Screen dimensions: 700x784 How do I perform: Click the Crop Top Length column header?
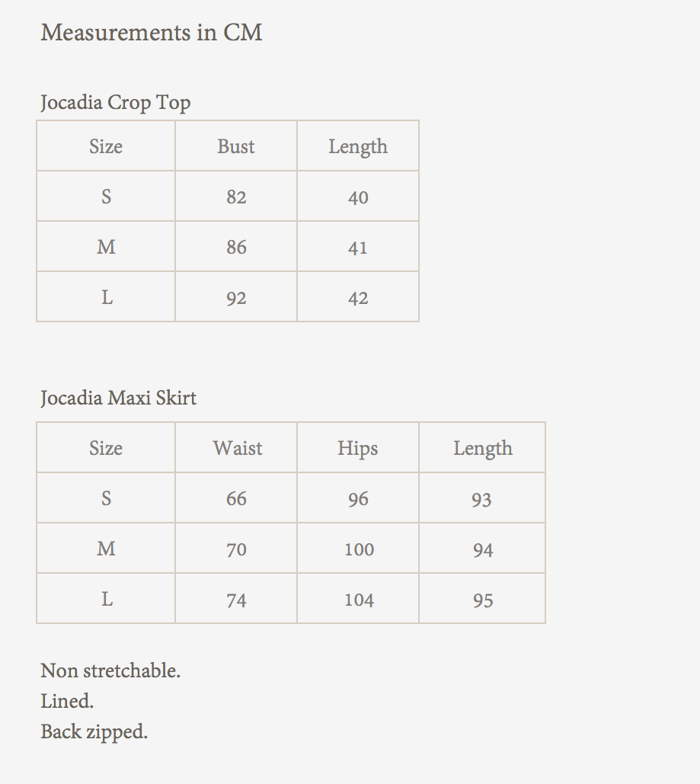(358, 146)
